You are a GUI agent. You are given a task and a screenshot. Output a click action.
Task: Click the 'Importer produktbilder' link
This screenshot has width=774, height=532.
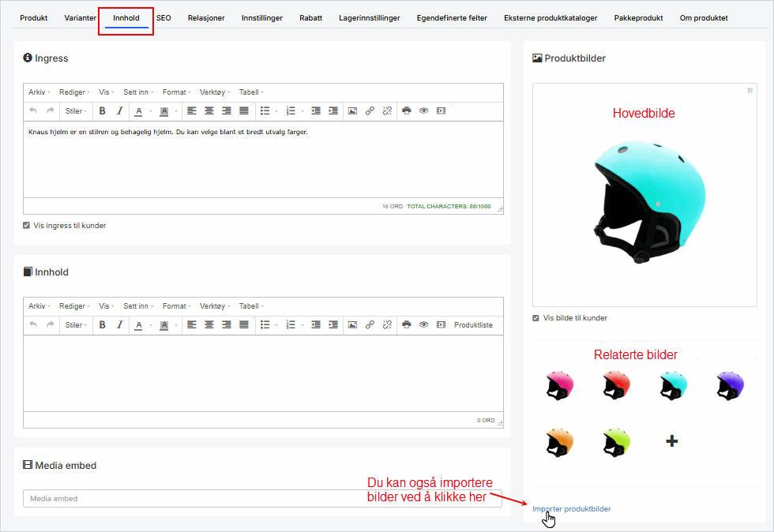[571, 508]
